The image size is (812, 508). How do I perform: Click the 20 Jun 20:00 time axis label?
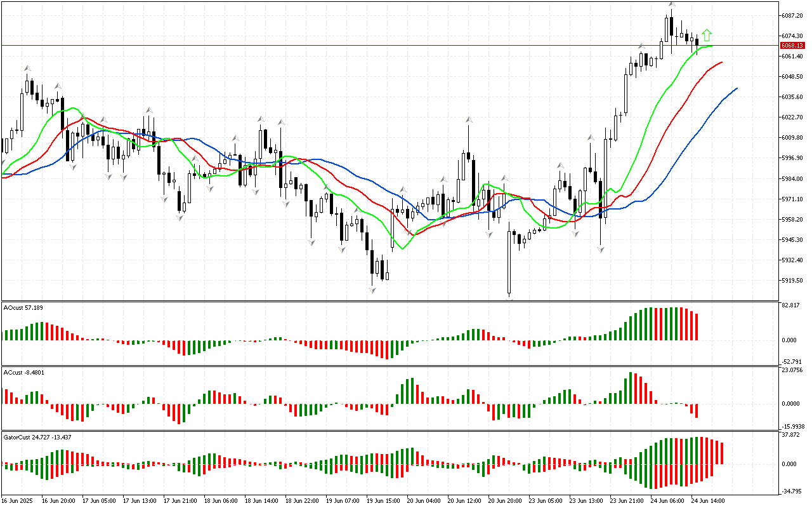504,501
